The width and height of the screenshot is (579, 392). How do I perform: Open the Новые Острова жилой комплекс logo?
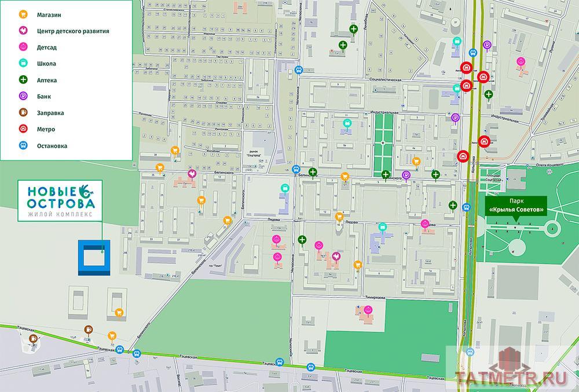tap(60, 201)
